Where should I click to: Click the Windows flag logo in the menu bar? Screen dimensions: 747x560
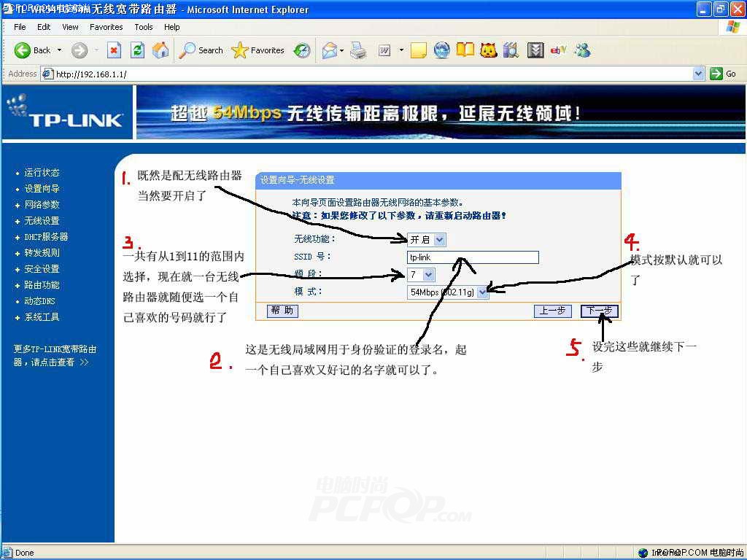coord(732,27)
